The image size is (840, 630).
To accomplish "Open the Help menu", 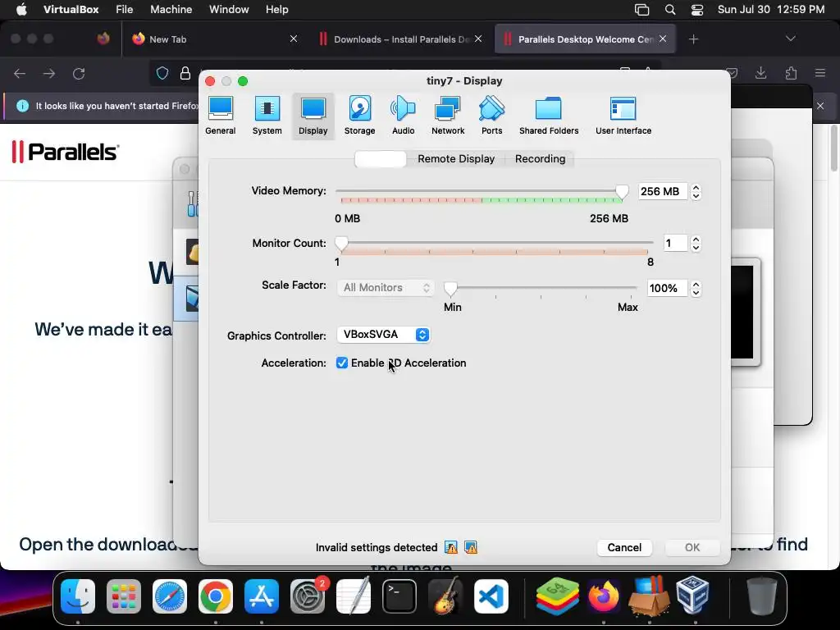I will (x=277, y=10).
